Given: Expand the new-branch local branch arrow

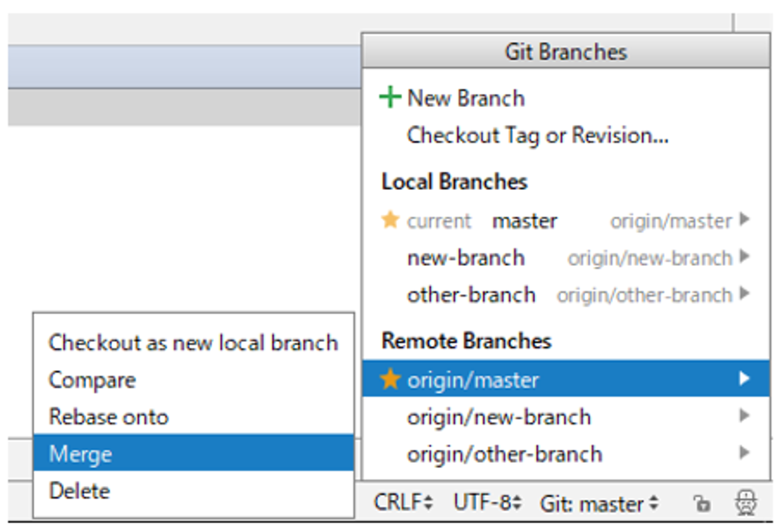Looking at the screenshot, I should [x=744, y=257].
